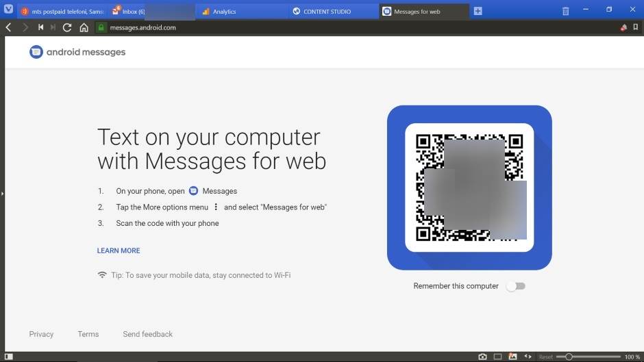Go to the home page icon

84,27
